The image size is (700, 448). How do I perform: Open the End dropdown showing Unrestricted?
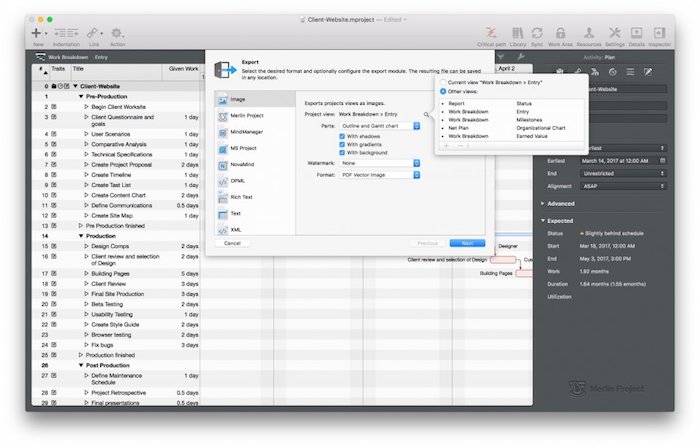(623, 174)
